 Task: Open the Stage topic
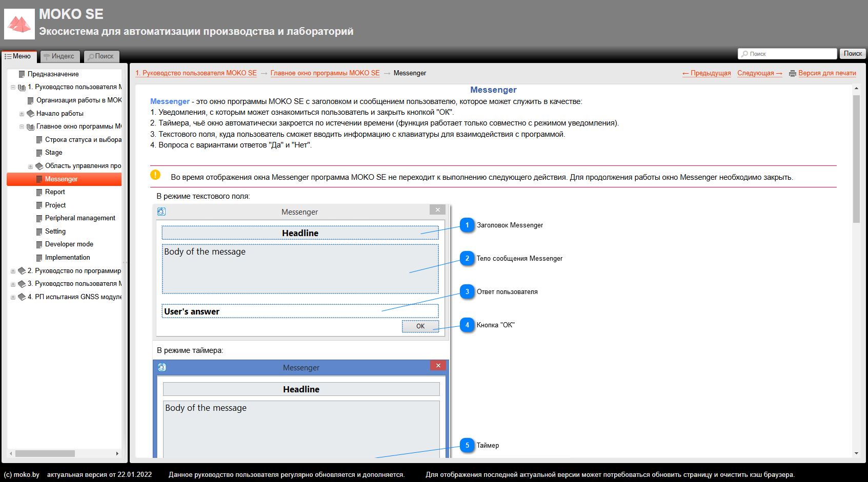(x=53, y=153)
